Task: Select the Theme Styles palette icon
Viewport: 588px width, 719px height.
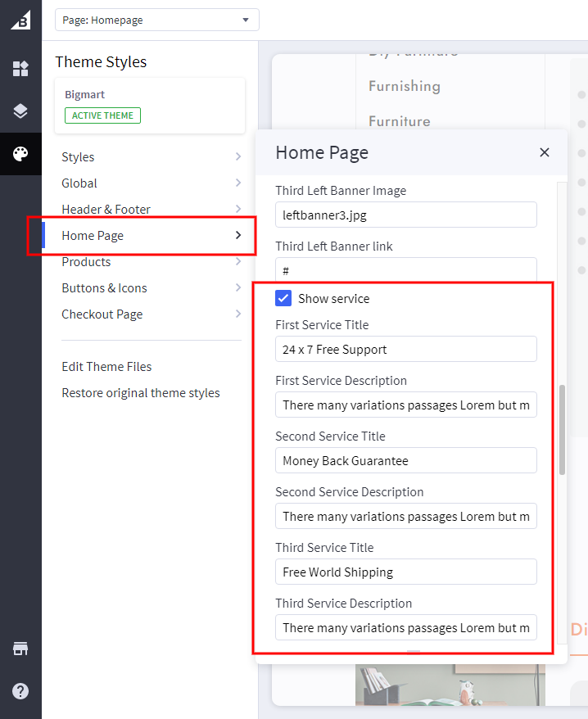Action: (20, 154)
